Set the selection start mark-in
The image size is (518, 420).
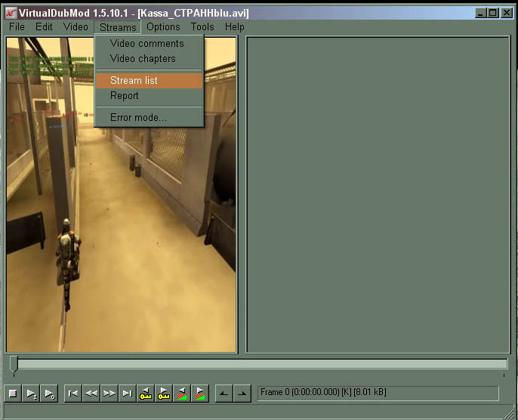224,394
